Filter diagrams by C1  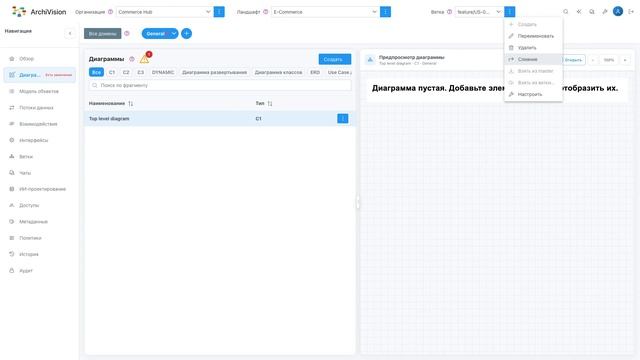(x=112, y=72)
